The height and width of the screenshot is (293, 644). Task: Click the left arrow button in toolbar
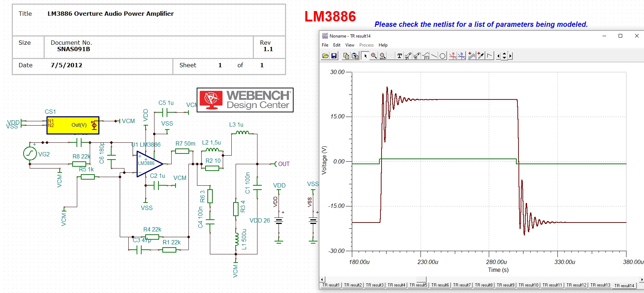[498, 56]
